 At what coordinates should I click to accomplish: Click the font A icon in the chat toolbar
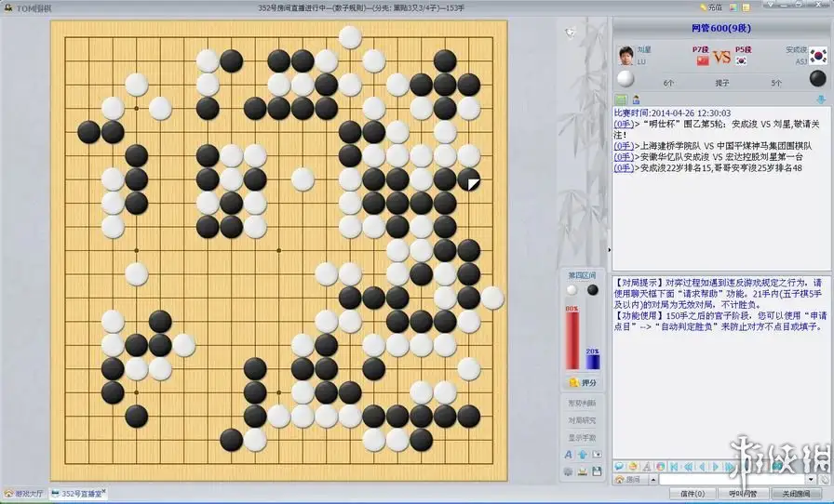coord(647,467)
